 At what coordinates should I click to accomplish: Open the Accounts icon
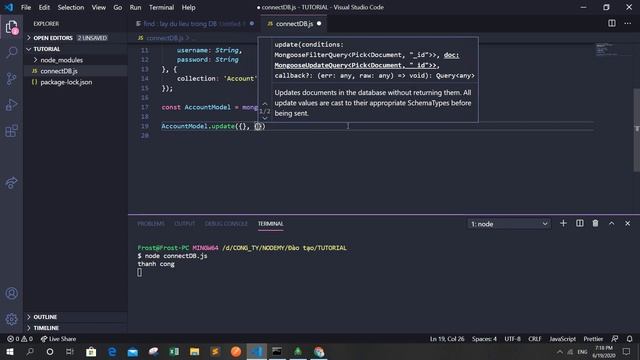coord(11,293)
